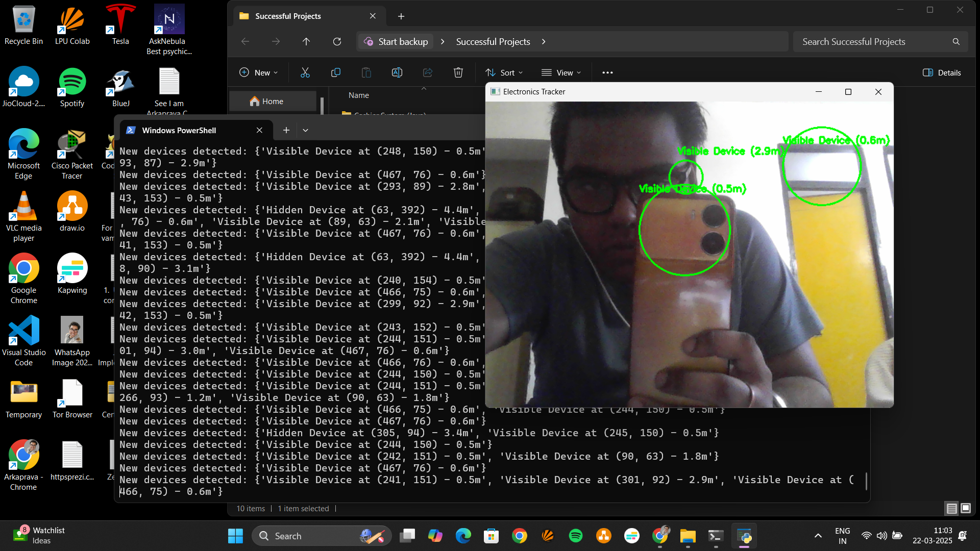The height and width of the screenshot is (551, 980).
Task: Open the See more ellipsis menu
Action: [x=607, y=72]
